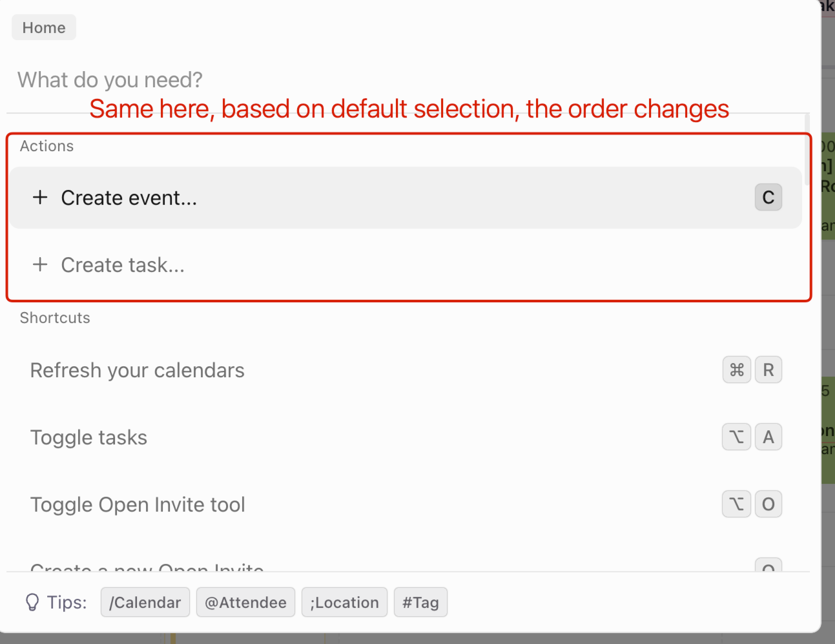Click the command key badge for Refresh

736,370
